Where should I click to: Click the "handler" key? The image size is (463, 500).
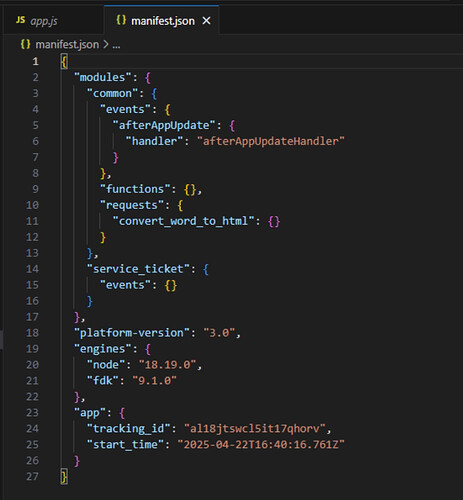coord(154,141)
